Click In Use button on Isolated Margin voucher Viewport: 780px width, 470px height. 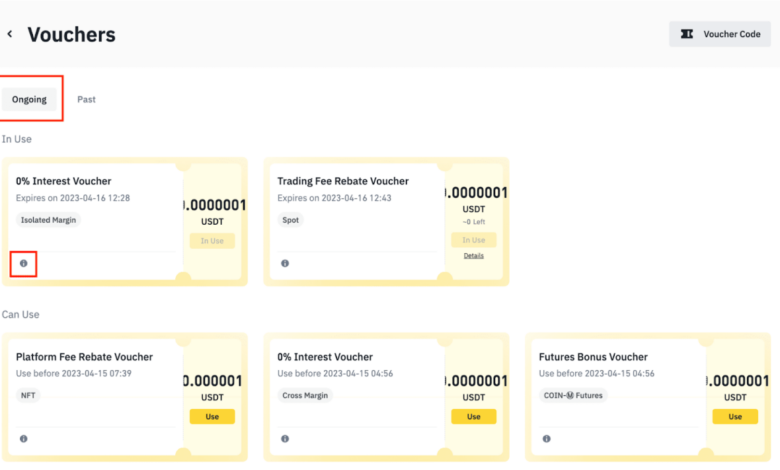click(212, 241)
